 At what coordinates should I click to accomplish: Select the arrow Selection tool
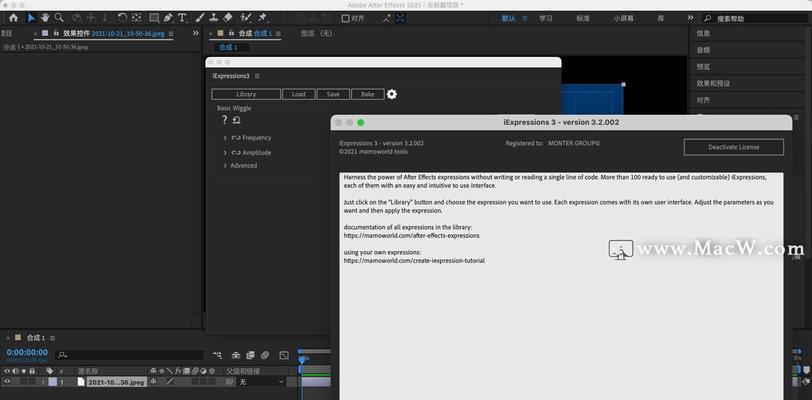32,18
